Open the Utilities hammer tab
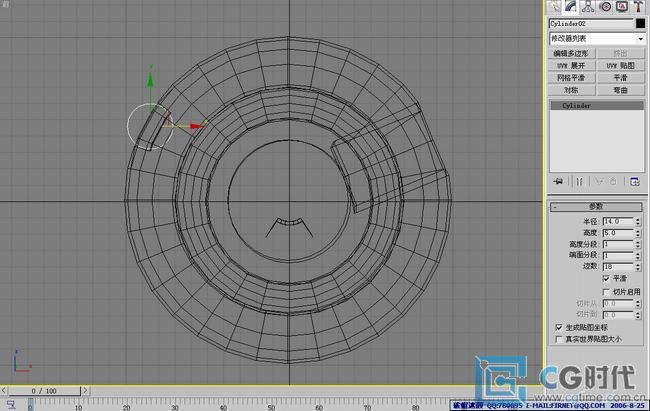Screen dimensions: 650x411 click(x=638, y=7)
